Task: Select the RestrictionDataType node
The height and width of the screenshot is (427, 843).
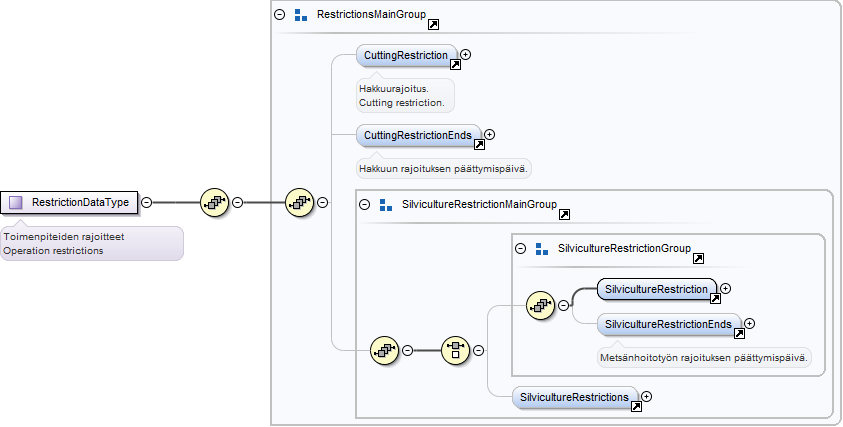Action: tap(68, 203)
